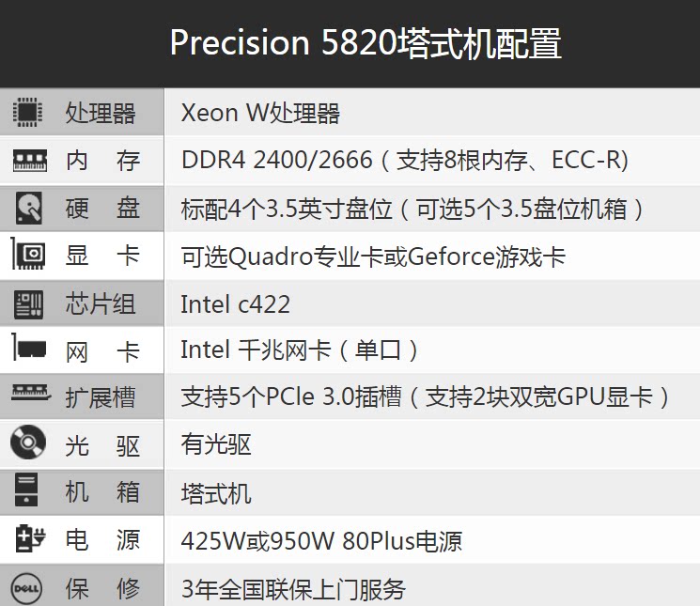This screenshot has width=700, height=606.
Task: Click the optical disc drive icon
Action: click(x=28, y=443)
